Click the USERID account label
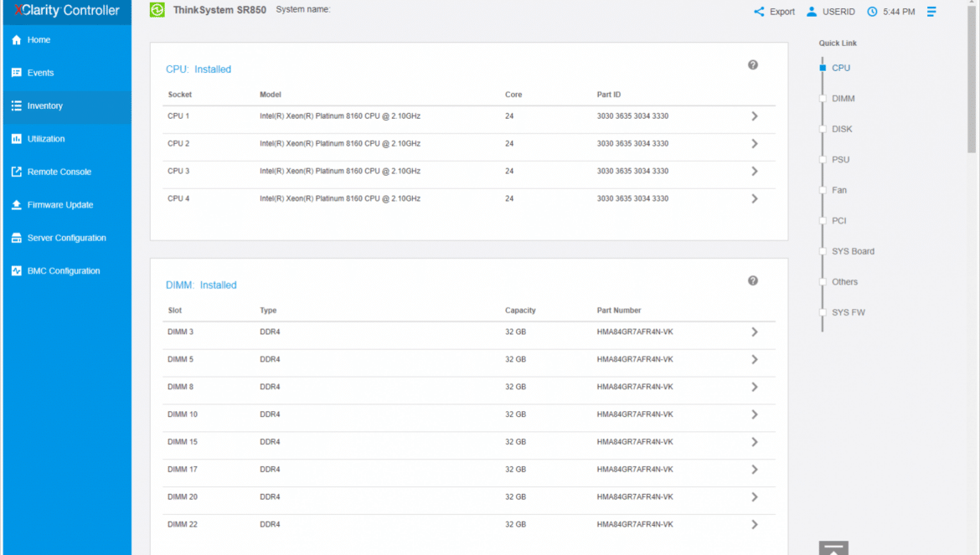This screenshot has width=980, height=555. coord(838,12)
